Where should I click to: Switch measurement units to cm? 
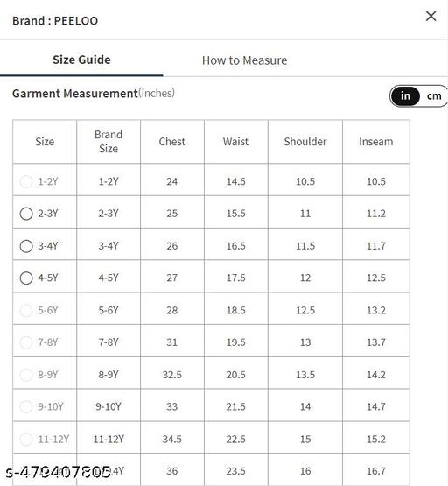pyautogui.click(x=434, y=96)
